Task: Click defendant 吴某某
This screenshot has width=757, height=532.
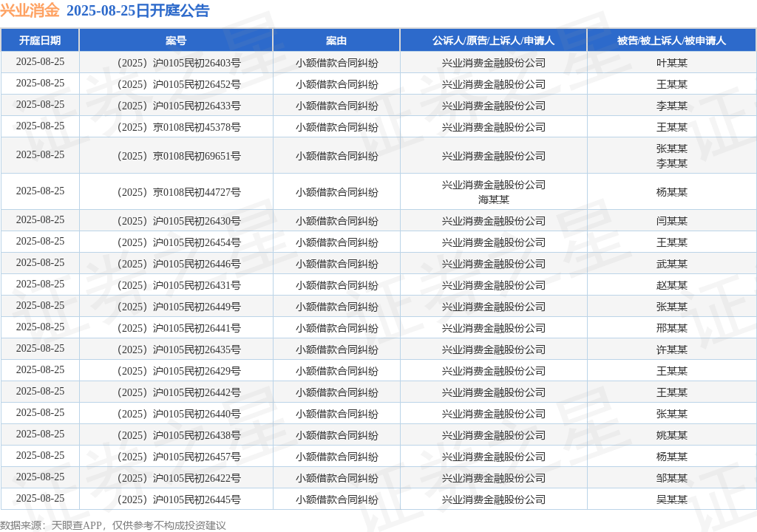Action: click(x=671, y=499)
